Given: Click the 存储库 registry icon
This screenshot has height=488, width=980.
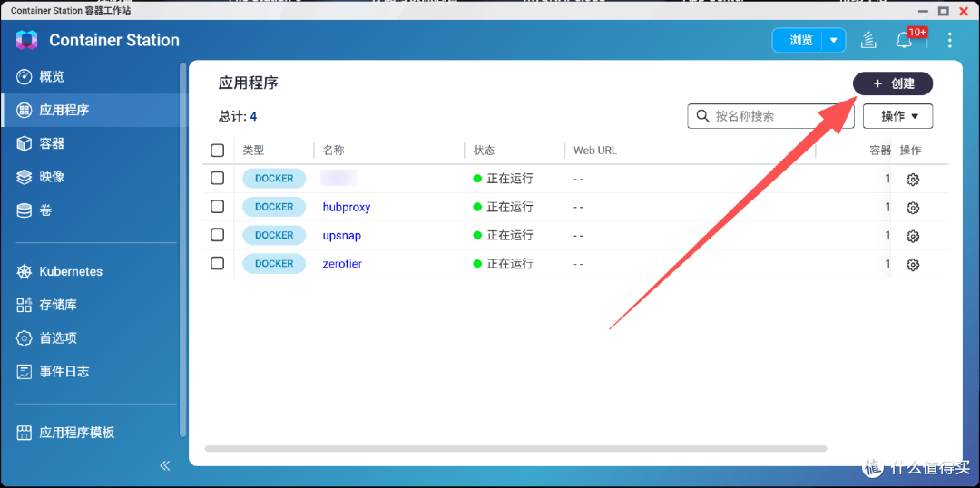Looking at the screenshot, I should (x=24, y=305).
